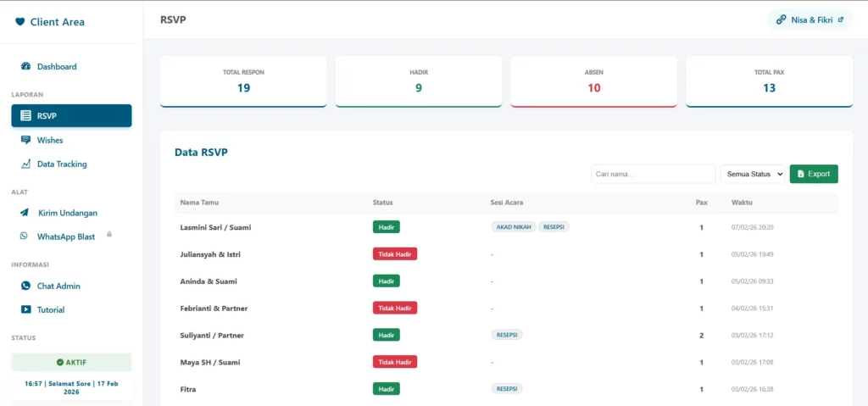Open Chat Admin menu item
Viewport: 868px width, 406px height.
(71, 286)
